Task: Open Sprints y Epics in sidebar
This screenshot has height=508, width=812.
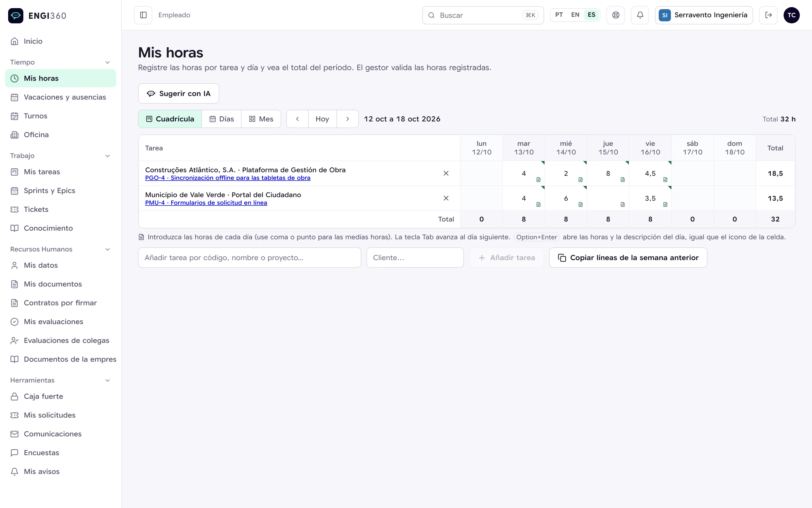Action: (x=61, y=191)
